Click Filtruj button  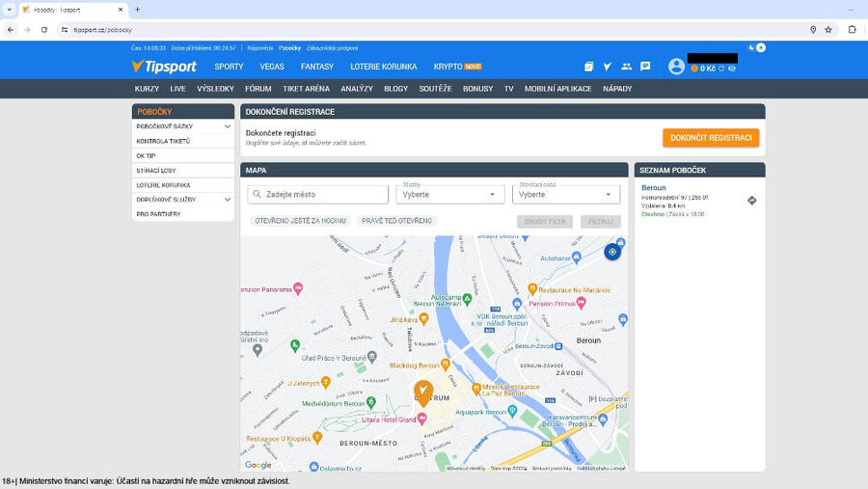coord(601,222)
